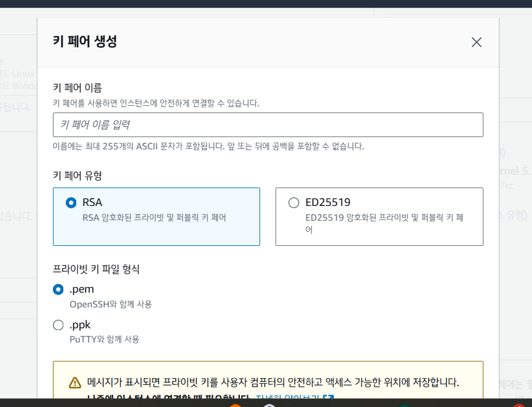Click the 프라이빗 키 파일 형식 heading
This screenshot has height=407, width=532.
tap(97, 269)
